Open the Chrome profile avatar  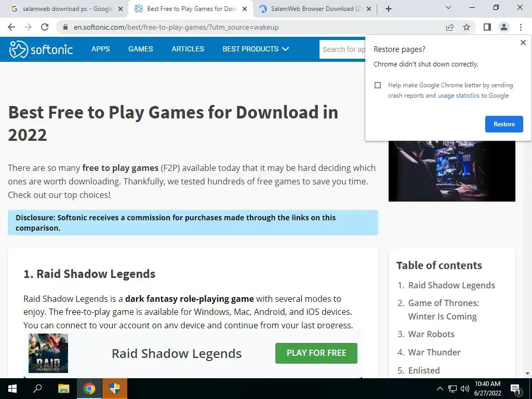[x=504, y=27]
